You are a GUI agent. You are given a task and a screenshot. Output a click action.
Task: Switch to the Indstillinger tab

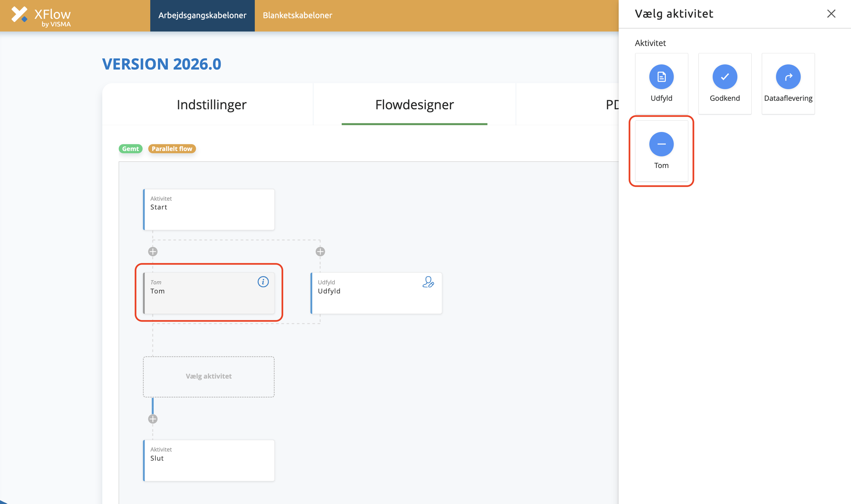pyautogui.click(x=211, y=105)
